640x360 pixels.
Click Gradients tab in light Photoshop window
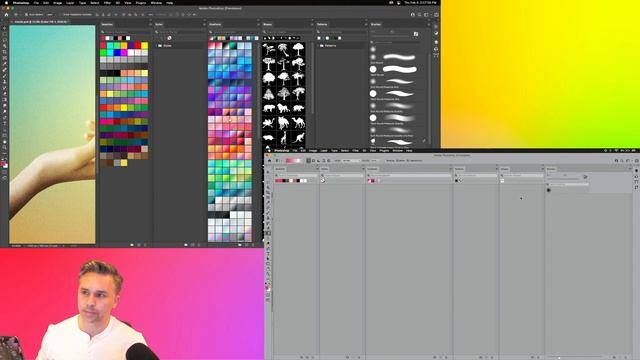click(x=372, y=169)
